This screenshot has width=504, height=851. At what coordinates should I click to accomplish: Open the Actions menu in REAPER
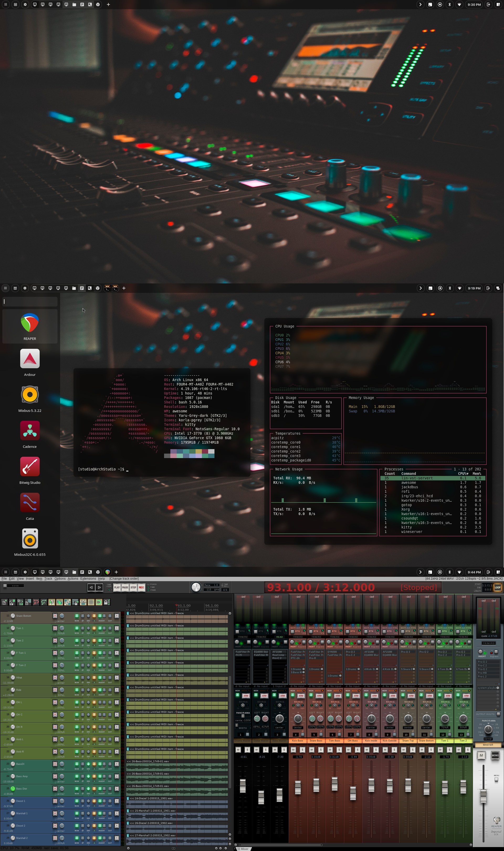point(73,579)
